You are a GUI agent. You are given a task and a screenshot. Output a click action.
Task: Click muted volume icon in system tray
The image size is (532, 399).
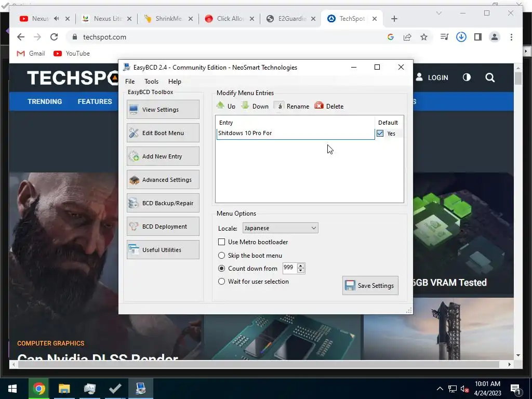pos(465,389)
